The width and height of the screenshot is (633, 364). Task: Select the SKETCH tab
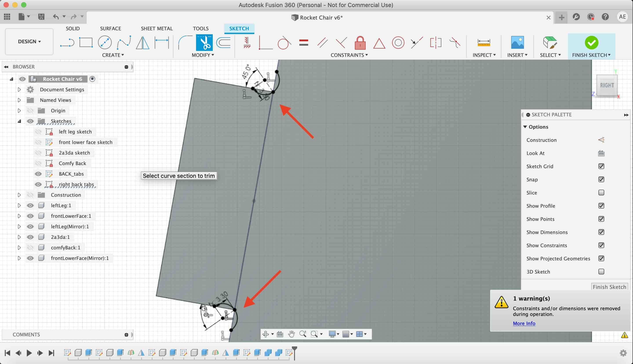239,29
